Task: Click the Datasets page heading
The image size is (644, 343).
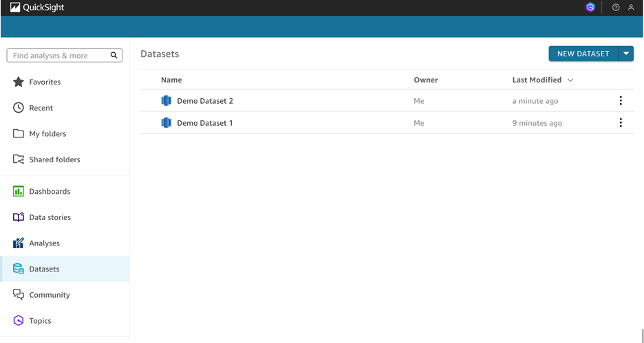Action: tap(160, 54)
